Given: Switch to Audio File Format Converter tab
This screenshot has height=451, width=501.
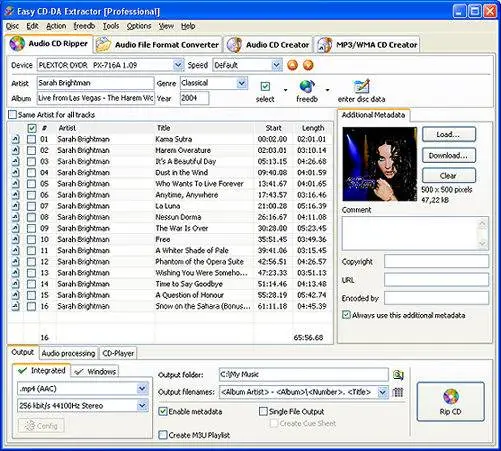Looking at the screenshot, I should 158,45.
